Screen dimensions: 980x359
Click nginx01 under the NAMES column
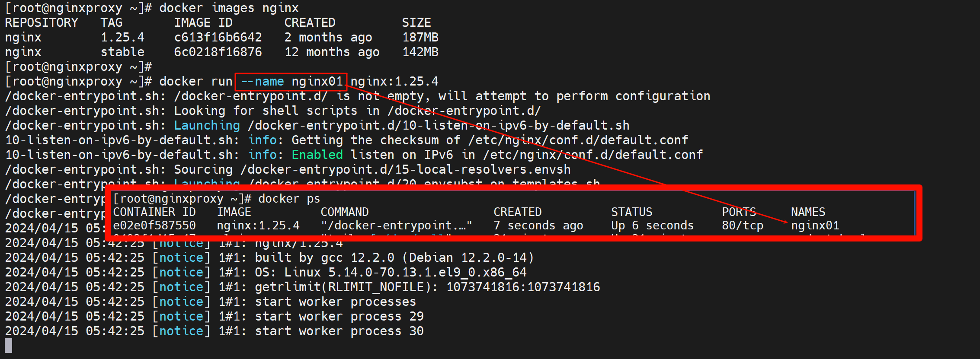pyautogui.click(x=815, y=226)
